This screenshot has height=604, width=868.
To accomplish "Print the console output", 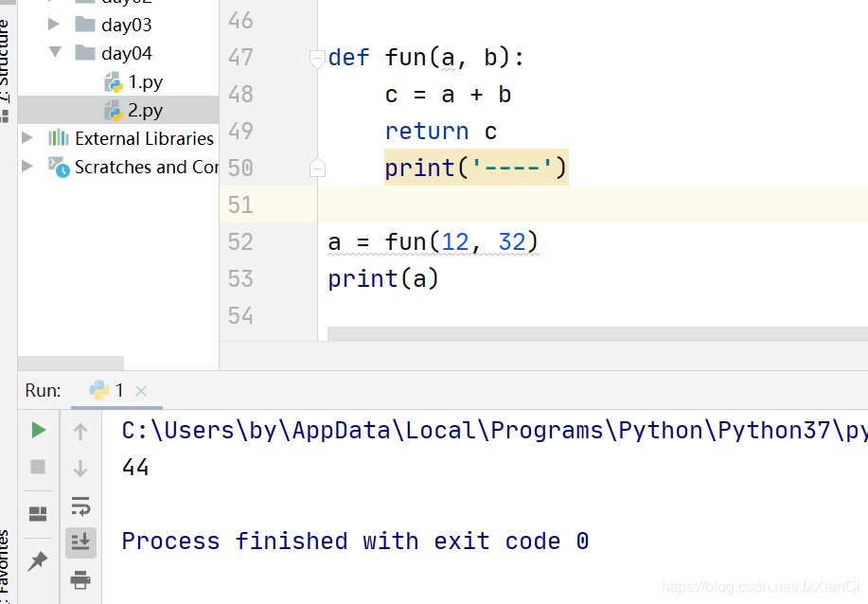I will tap(80, 579).
